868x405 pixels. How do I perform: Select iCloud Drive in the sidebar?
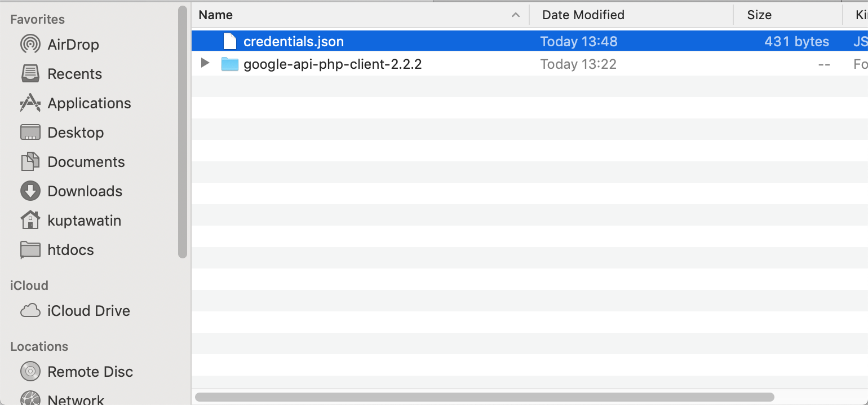click(87, 311)
